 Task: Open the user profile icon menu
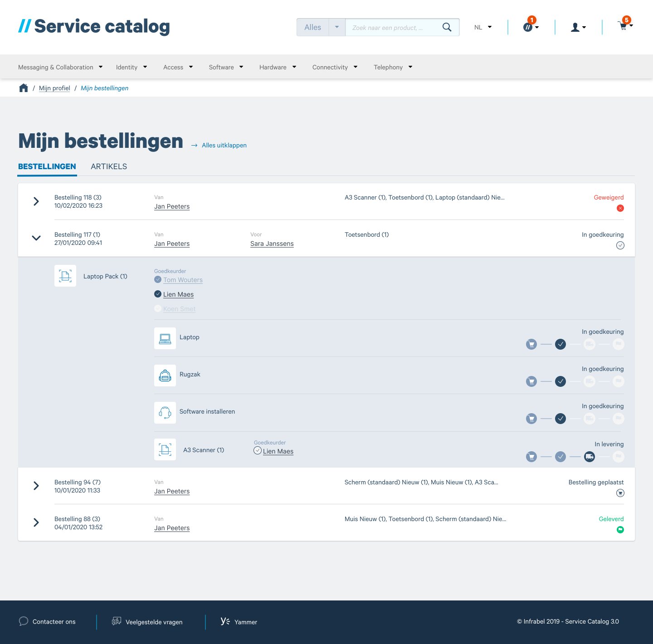pos(578,28)
